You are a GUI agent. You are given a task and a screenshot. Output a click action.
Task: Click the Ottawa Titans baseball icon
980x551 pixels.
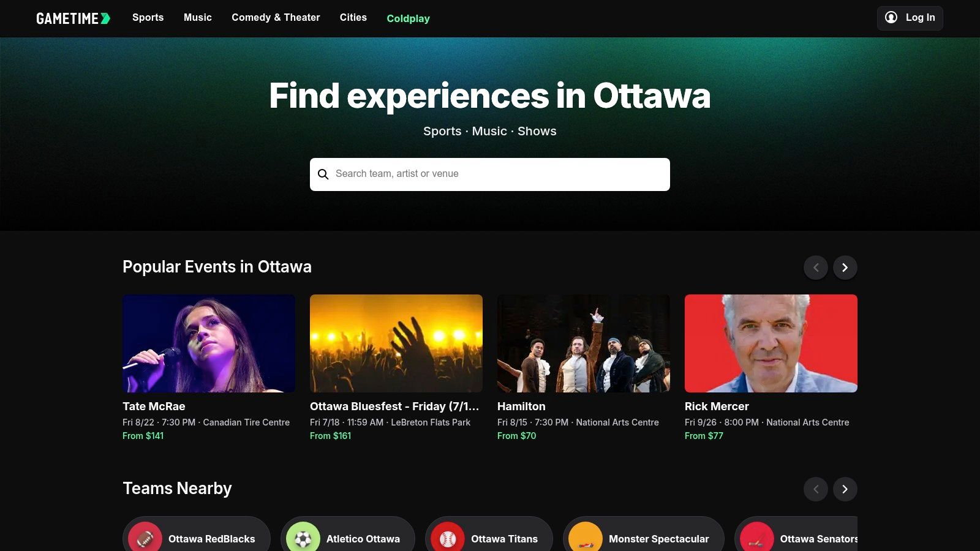point(448,538)
